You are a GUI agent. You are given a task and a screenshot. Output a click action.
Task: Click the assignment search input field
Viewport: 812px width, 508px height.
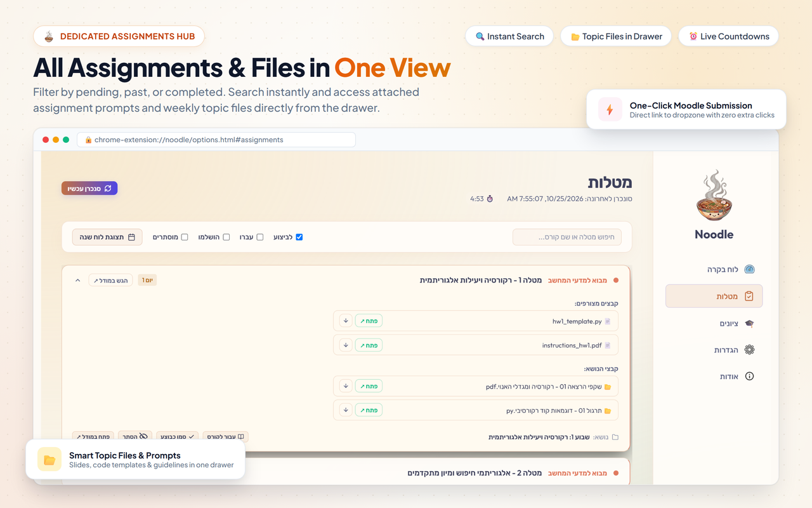point(567,237)
